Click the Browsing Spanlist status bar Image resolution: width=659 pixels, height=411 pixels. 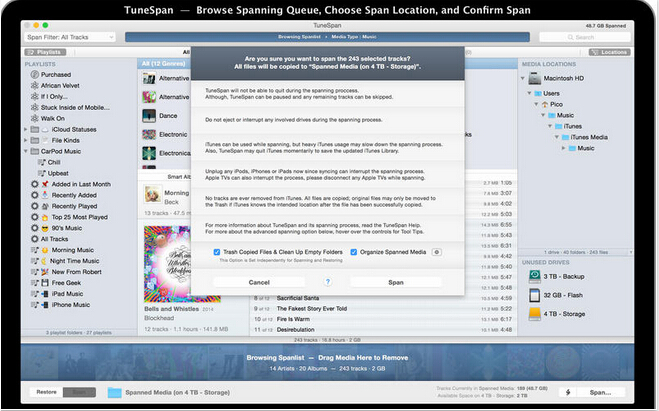pos(327,37)
